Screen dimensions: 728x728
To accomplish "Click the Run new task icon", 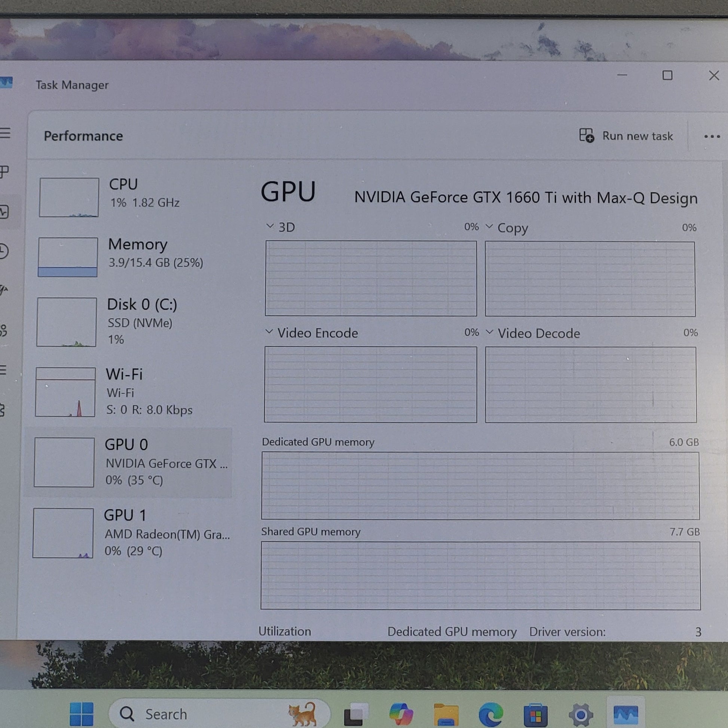I will click(586, 135).
